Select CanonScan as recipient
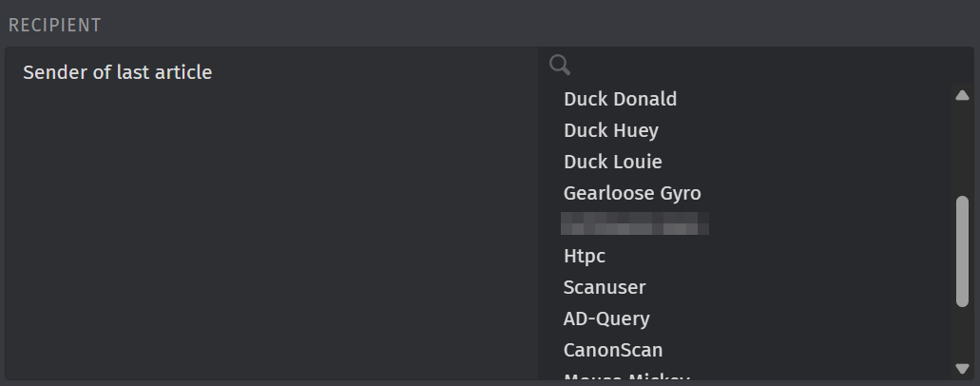 (x=613, y=350)
